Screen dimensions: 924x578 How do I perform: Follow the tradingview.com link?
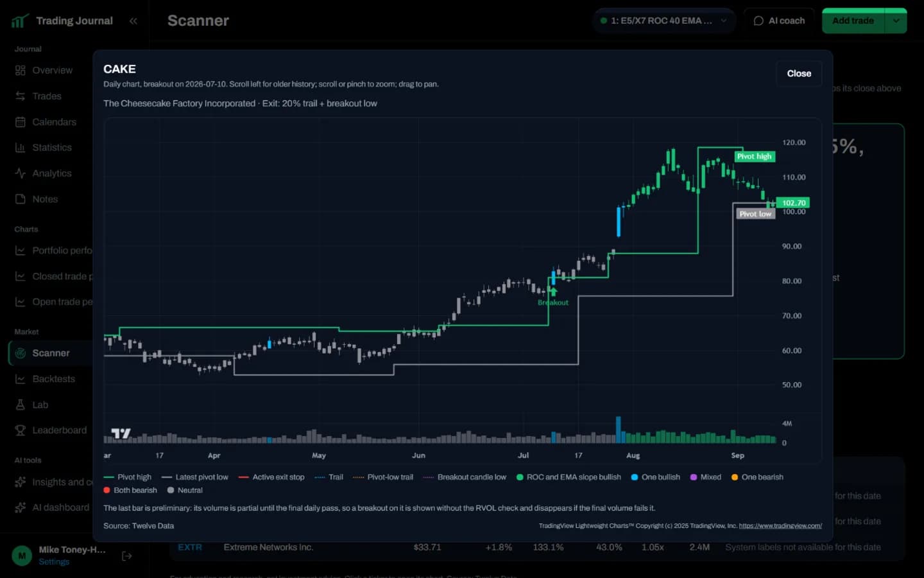click(780, 526)
